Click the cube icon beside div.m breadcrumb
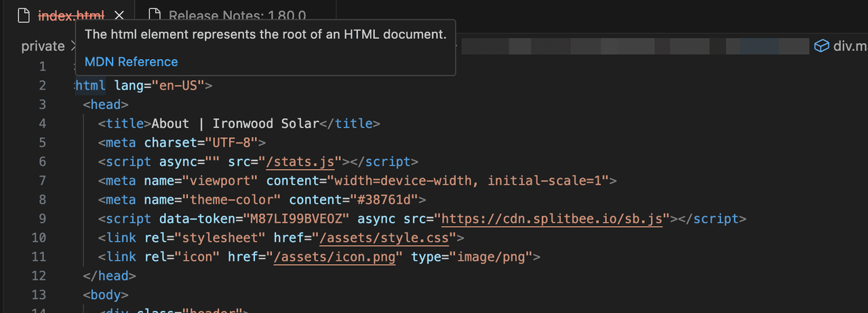Screen dimensions: 868x313 821,46
